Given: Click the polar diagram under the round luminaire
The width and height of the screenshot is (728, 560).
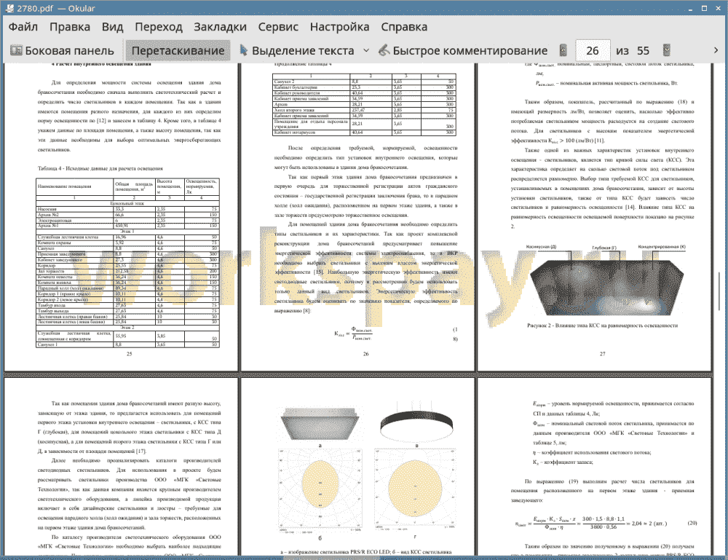Looking at the screenshot, I should [x=415, y=489].
